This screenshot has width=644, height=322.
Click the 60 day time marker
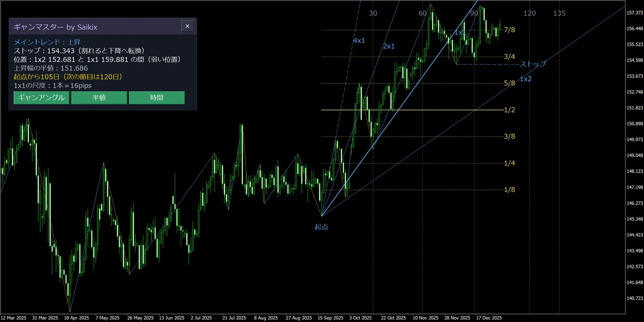423,13
